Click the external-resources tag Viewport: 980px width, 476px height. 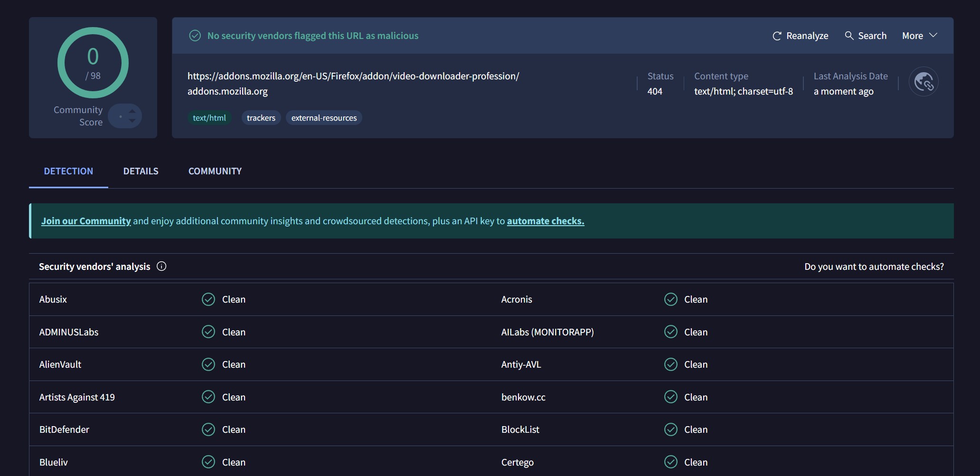324,118
